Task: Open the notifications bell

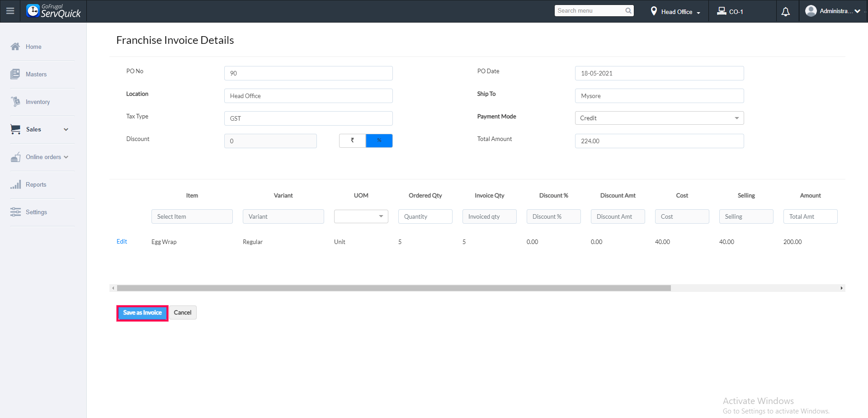Action: click(786, 12)
